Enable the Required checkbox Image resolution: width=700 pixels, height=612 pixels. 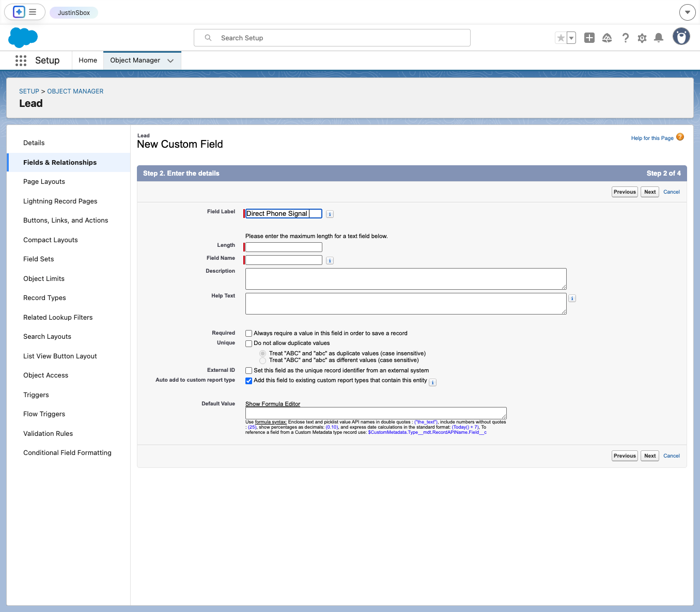pos(249,333)
